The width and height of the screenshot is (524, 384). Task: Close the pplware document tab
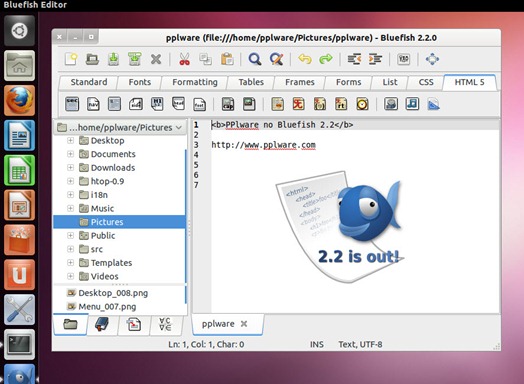[244, 324]
